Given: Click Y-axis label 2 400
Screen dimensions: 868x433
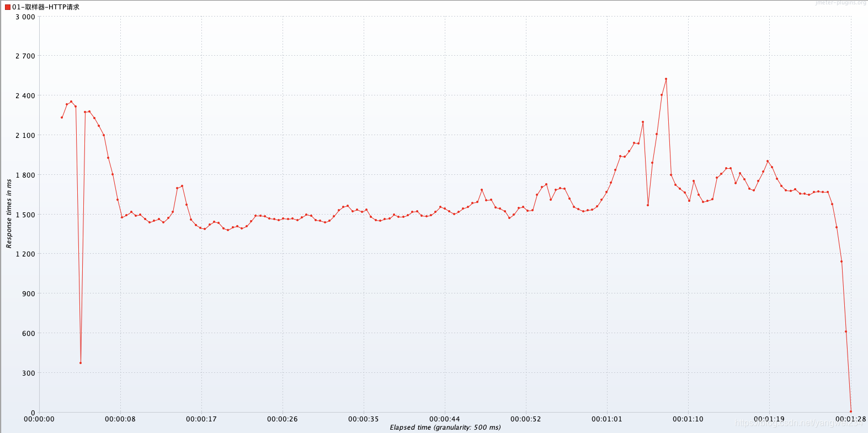Looking at the screenshot, I should 25,96.
